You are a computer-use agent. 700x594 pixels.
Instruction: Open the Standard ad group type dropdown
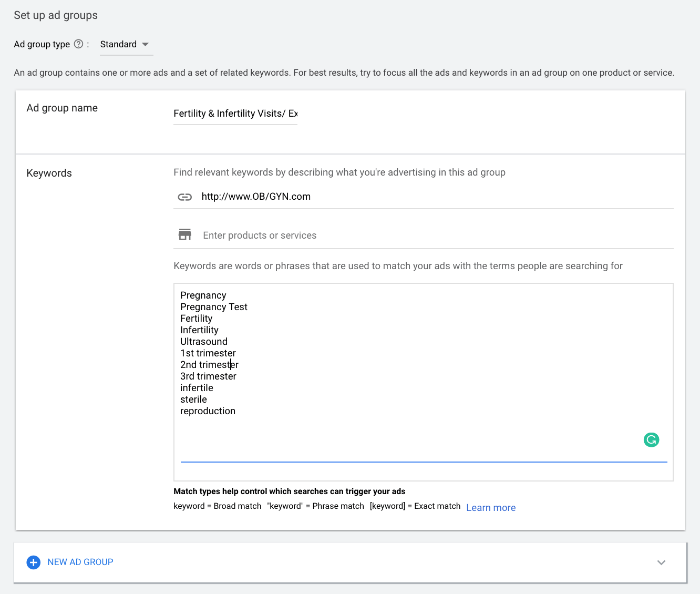tap(125, 45)
